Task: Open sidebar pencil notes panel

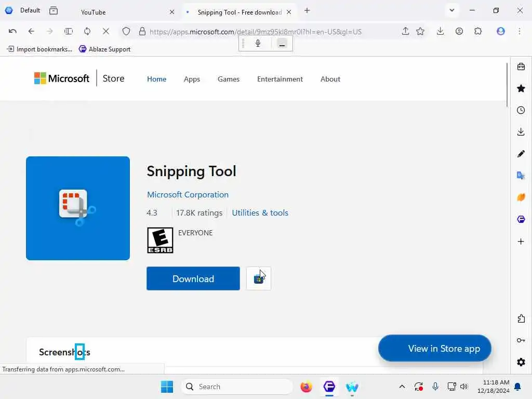Action: point(521,154)
